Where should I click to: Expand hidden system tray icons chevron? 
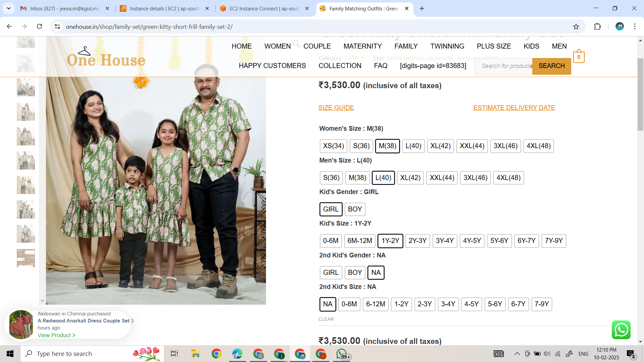pos(517,354)
